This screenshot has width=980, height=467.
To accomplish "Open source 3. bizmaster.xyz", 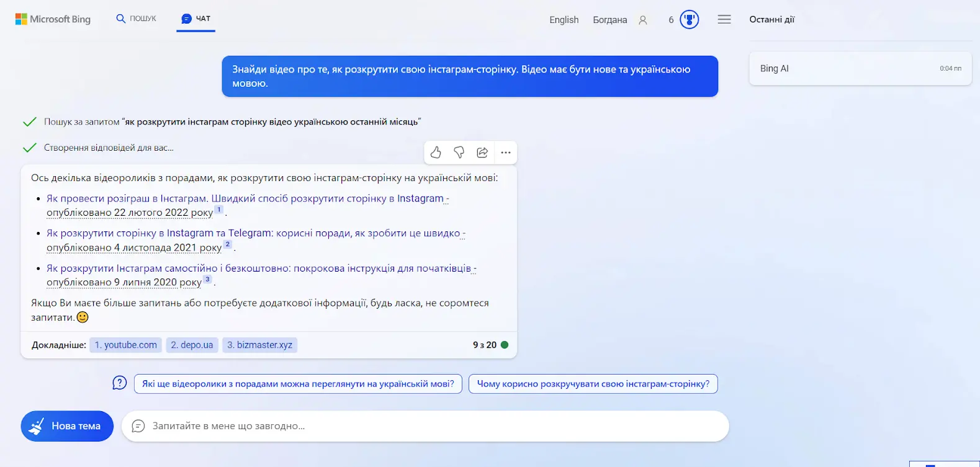I will click(x=259, y=345).
